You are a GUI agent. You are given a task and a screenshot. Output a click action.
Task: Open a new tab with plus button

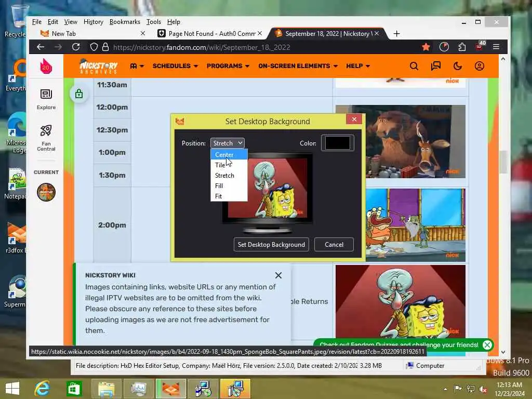pos(396,34)
